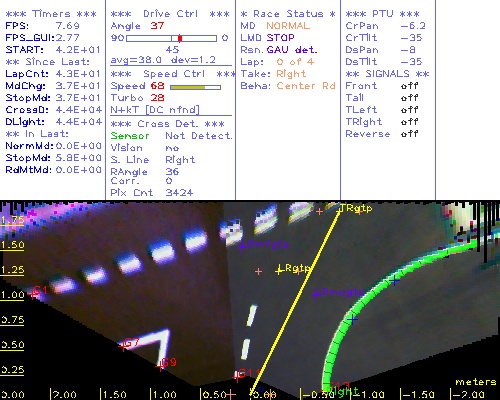
Task: Click the Sensor Not Detect. label
Action: 171,136
